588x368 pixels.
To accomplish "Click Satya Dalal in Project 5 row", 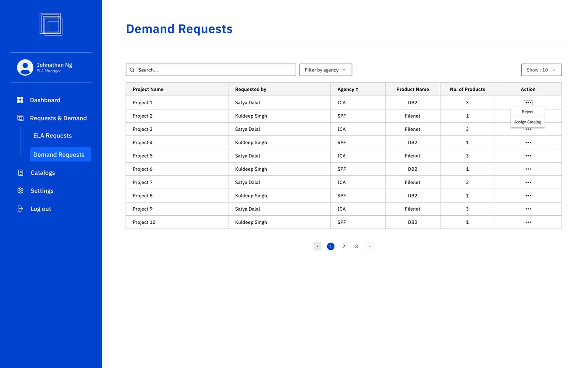I will tap(247, 156).
